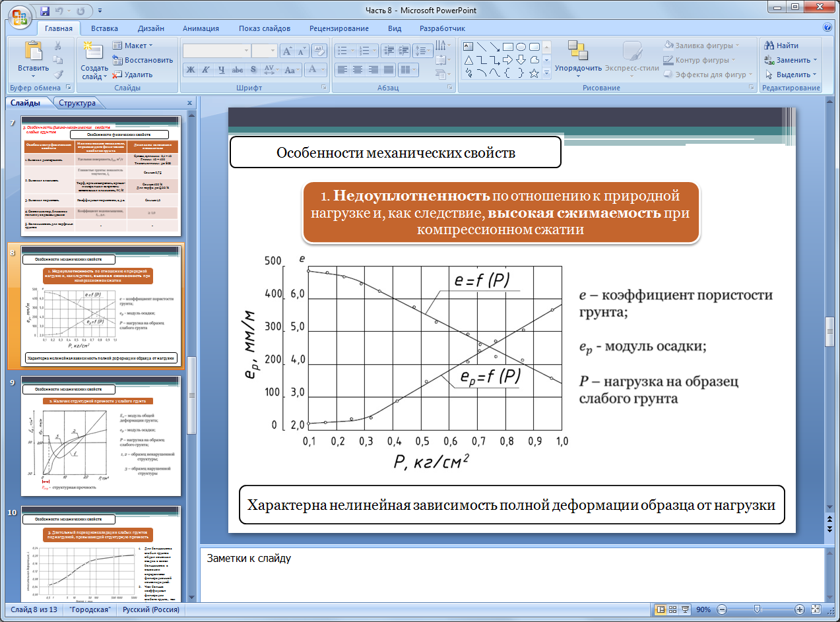840x622 pixels.
Task: Open the Office button menu
Action: click(x=19, y=16)
